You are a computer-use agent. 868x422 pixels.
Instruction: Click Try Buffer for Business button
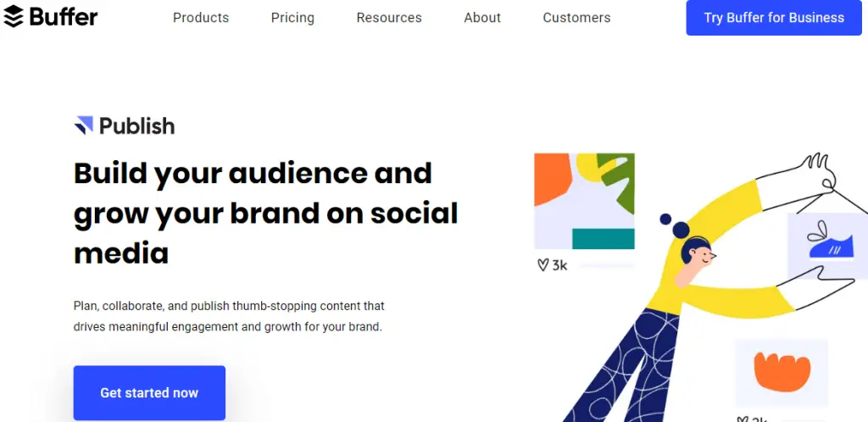click(x=774, y=18)
